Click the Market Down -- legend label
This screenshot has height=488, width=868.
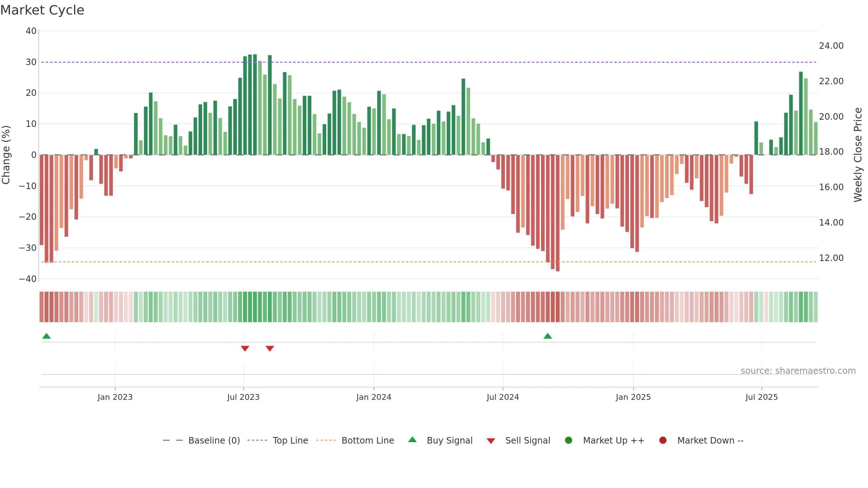(x=710, y=440)
